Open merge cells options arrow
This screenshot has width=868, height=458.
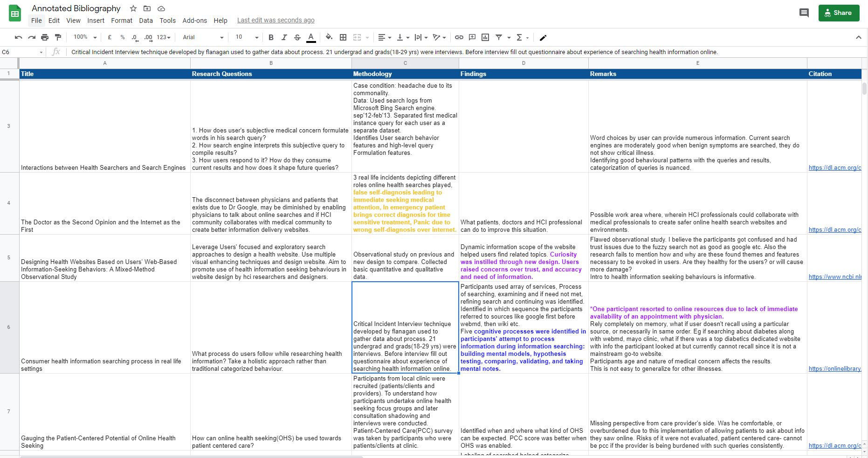[x=367, y=37]
